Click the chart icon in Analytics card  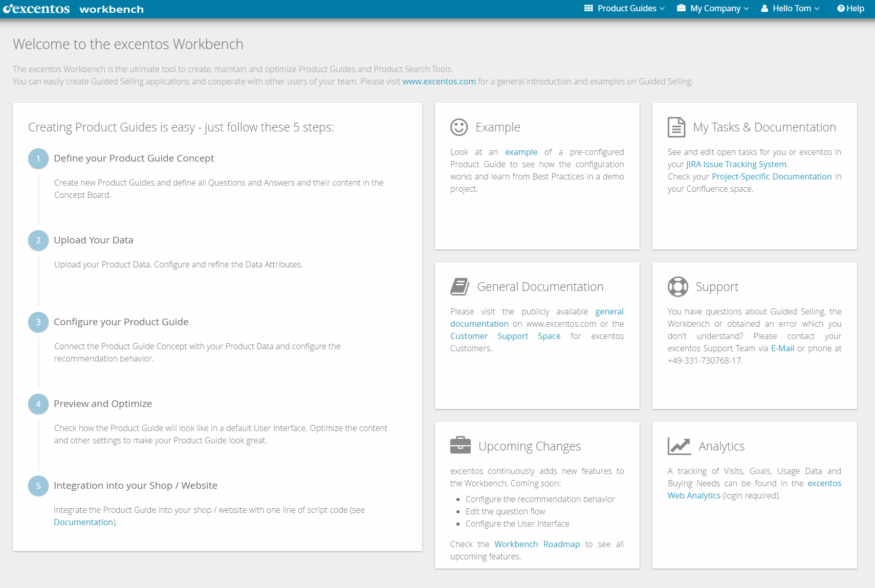pyautogui.click(x=679, y=446)
